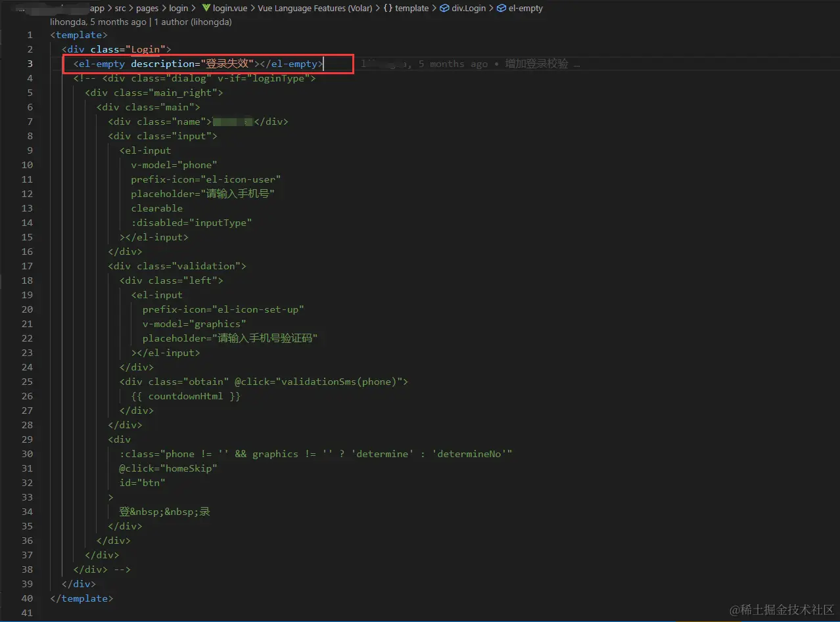The image size is (840, 622).
Task: Click the curly braces icon before template breadcrumb
Action: click(388, 9)
